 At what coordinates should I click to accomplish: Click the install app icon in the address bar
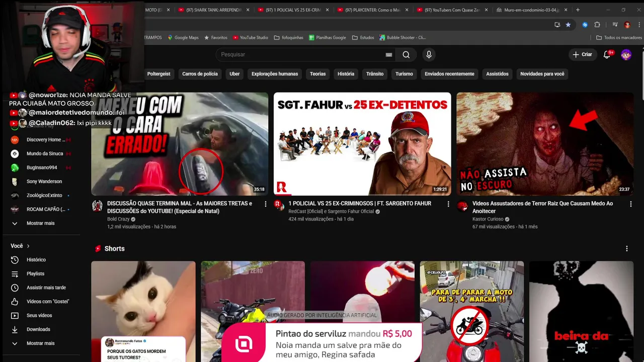pos(557,25)
